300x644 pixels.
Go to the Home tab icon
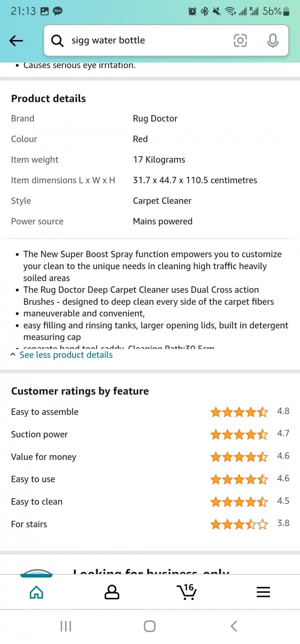click(x=36, y=592)
